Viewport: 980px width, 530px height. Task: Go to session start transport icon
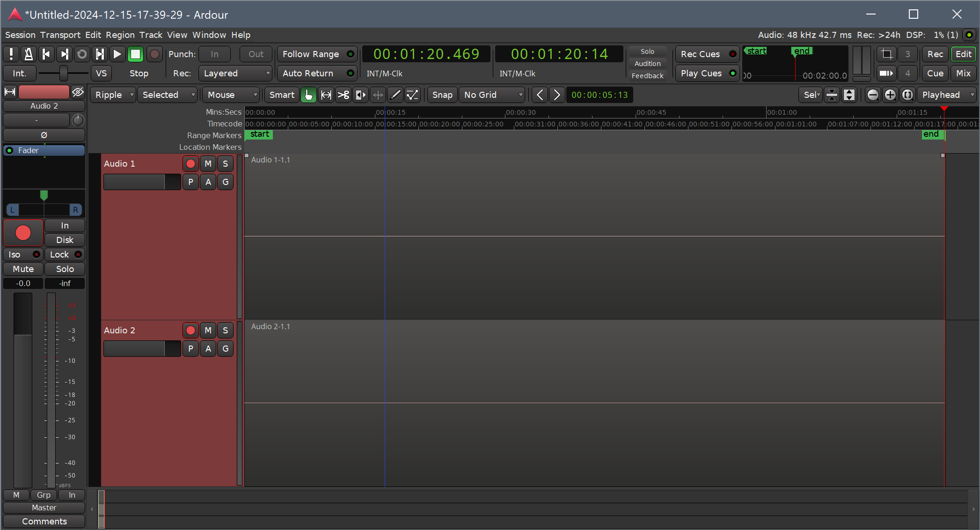pos(46,54)
